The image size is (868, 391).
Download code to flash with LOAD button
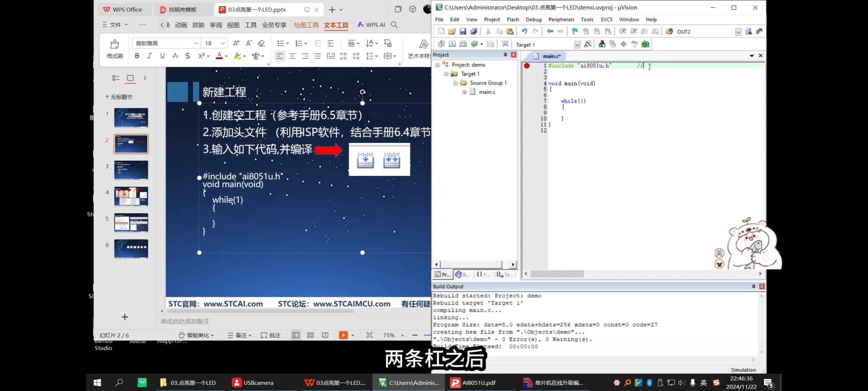click(505, 44)
